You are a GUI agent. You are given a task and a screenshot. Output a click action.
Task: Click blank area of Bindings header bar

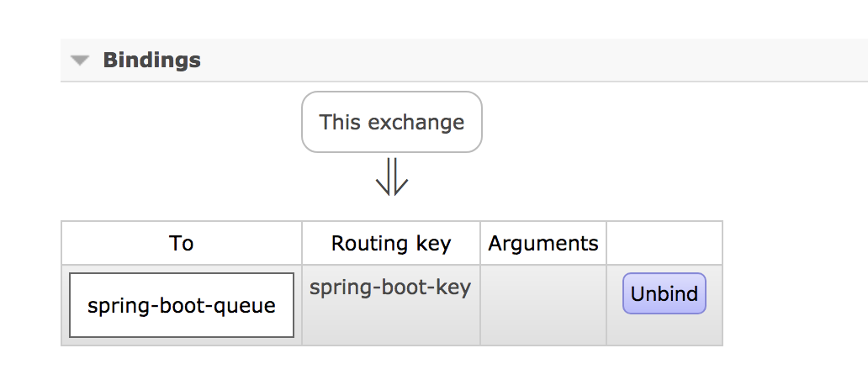coord(505,61)
